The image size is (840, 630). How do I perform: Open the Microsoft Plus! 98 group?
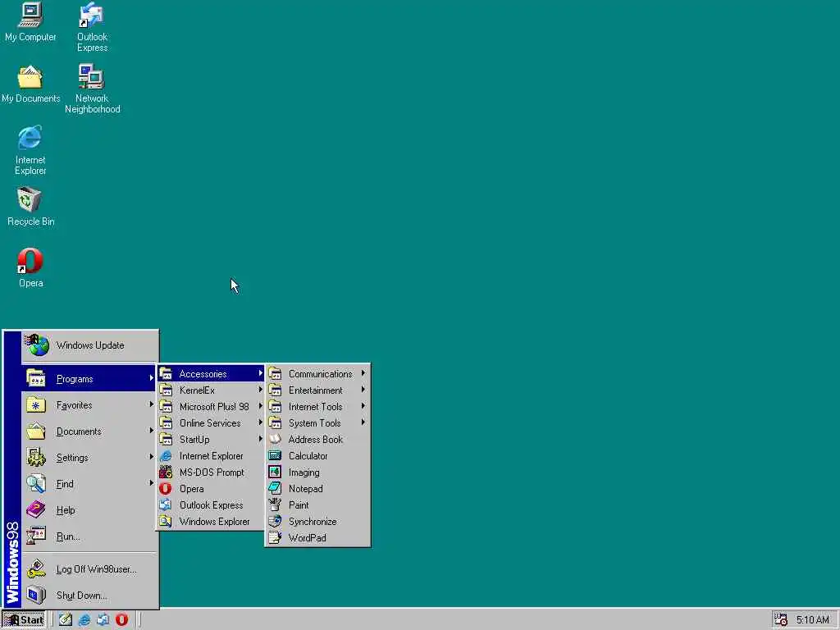211,407
